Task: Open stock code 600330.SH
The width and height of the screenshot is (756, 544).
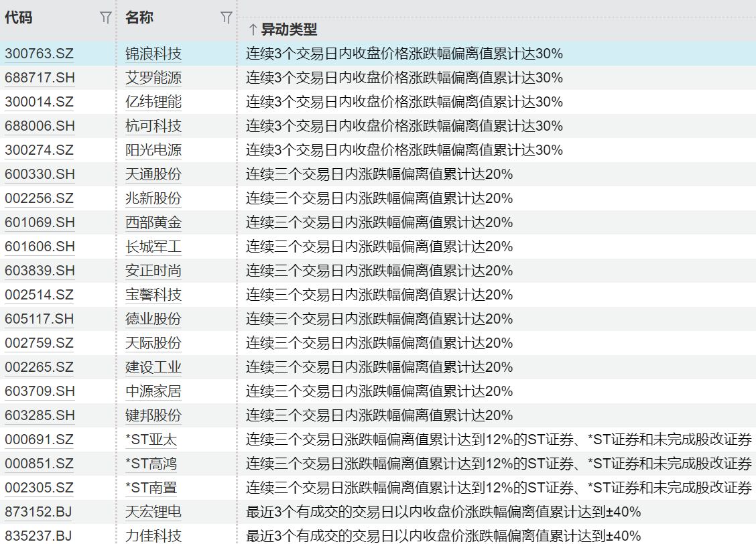Action: 40,174
